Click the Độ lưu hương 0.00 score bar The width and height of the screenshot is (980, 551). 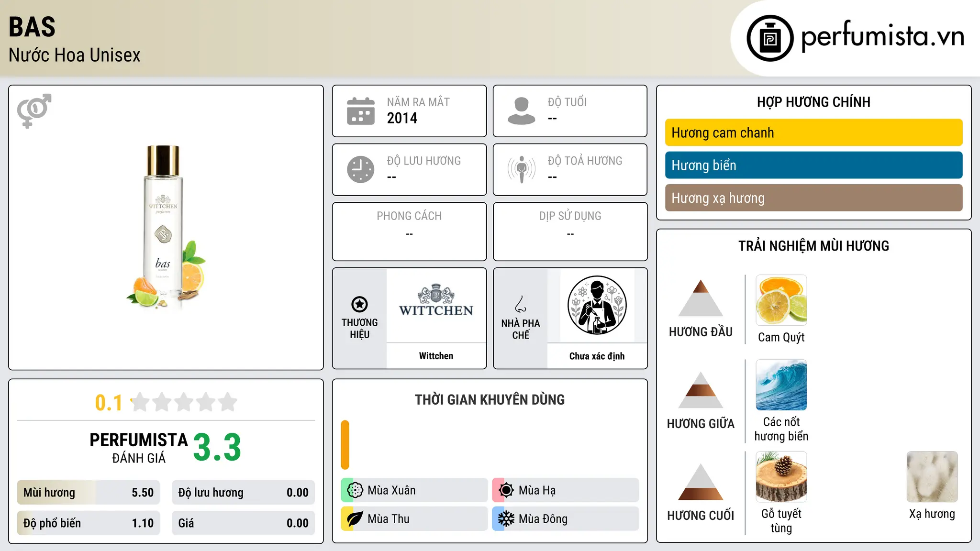(243, 493)
